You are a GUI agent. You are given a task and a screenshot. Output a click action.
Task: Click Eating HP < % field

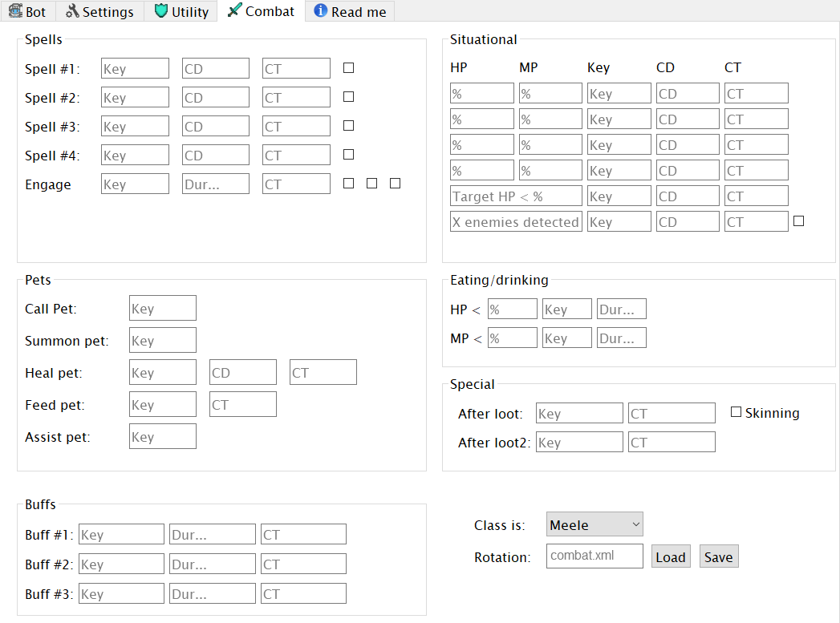pyautogui.click(x=512, y=309)
